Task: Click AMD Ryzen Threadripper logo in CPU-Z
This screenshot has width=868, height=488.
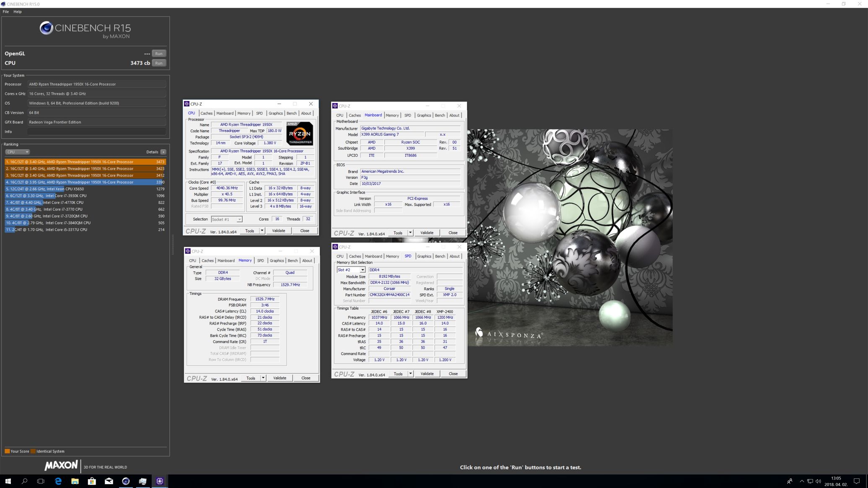Action: tap(300, 133)
